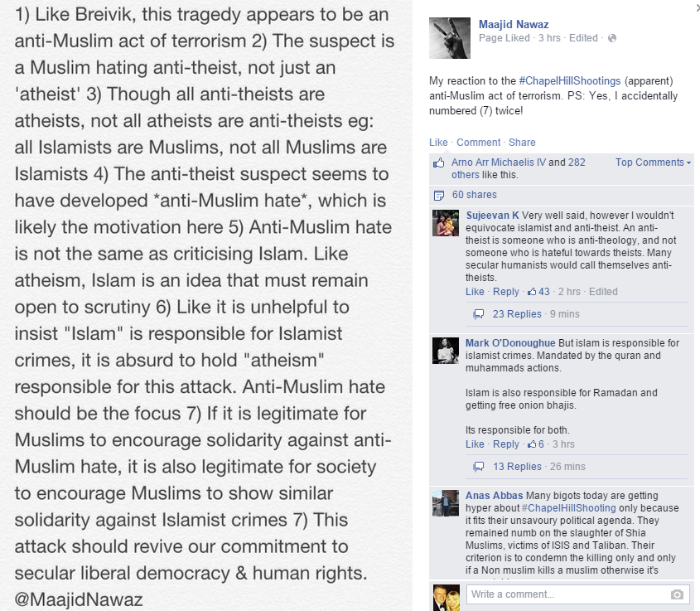The image size is (700, 611).
Task: Click Reply on Sujeevan K's comment
Action: click(506, 292)
